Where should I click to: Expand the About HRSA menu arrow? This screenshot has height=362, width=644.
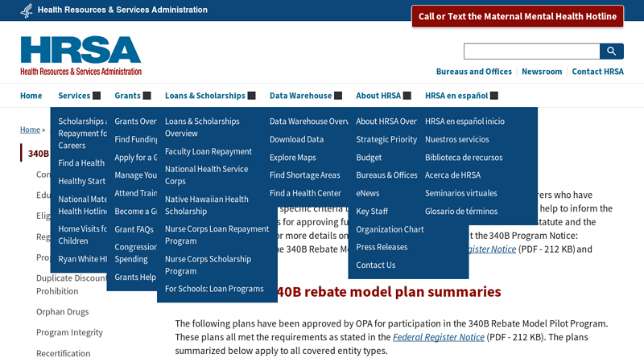pyautogui.click(x=407, y=96)
